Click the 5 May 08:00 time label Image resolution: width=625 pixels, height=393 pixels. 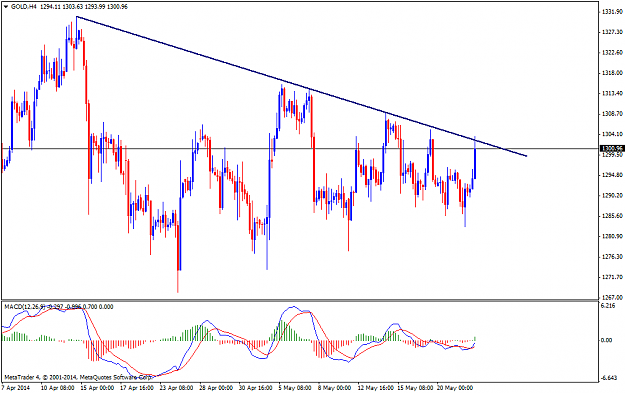[295, 387]
